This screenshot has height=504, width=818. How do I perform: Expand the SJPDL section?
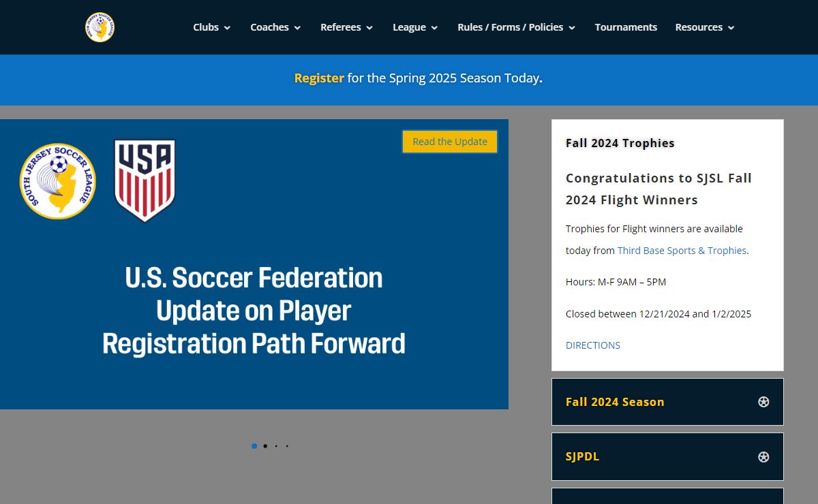tap(667, 456)
